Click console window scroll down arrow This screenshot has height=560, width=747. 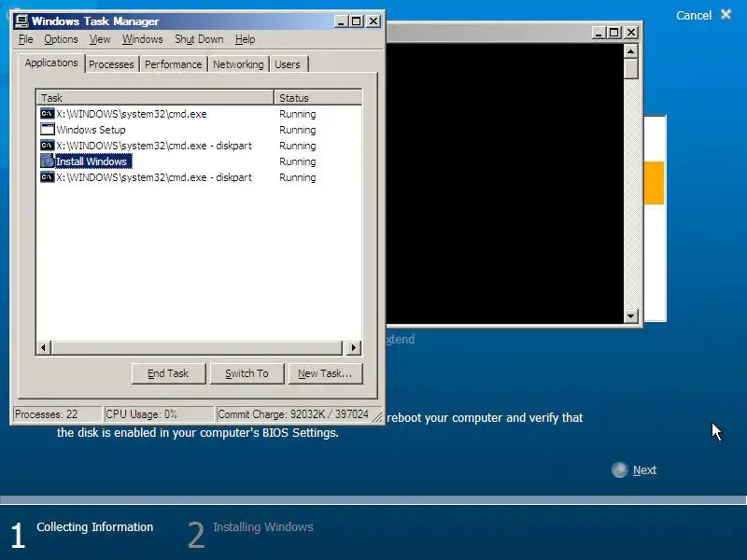tap(631, 315)
